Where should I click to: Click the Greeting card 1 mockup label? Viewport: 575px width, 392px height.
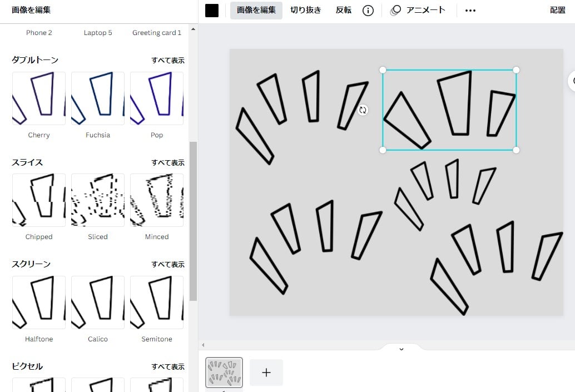[x=157, y=33]
